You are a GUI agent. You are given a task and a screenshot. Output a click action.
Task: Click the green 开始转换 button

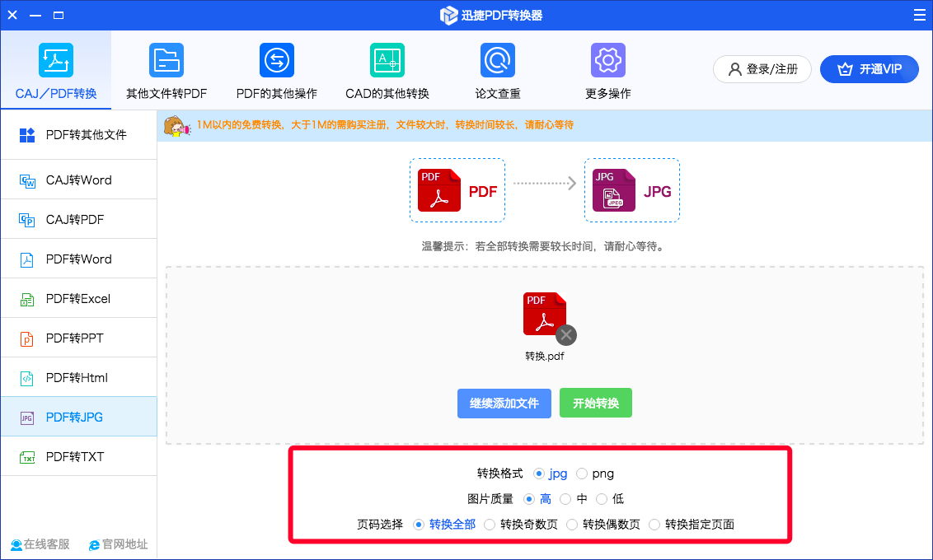[x=596, y=404]
